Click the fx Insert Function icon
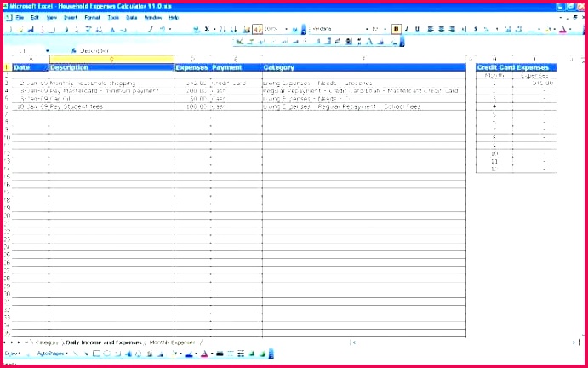The image size is (588, 368). [74, 50]
